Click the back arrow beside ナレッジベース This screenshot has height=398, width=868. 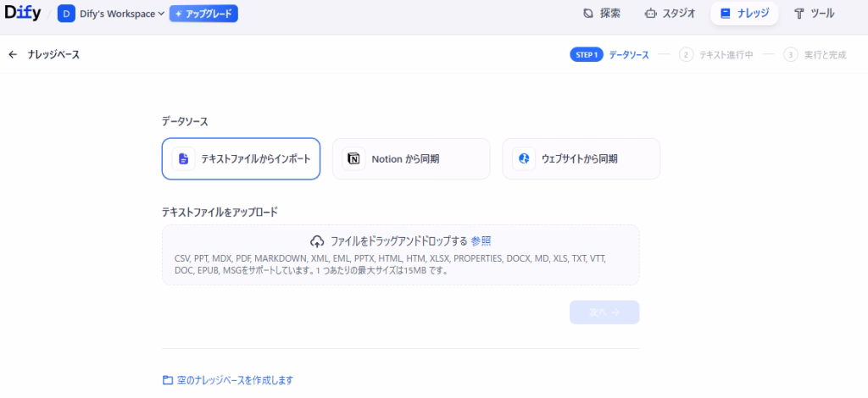13,54
